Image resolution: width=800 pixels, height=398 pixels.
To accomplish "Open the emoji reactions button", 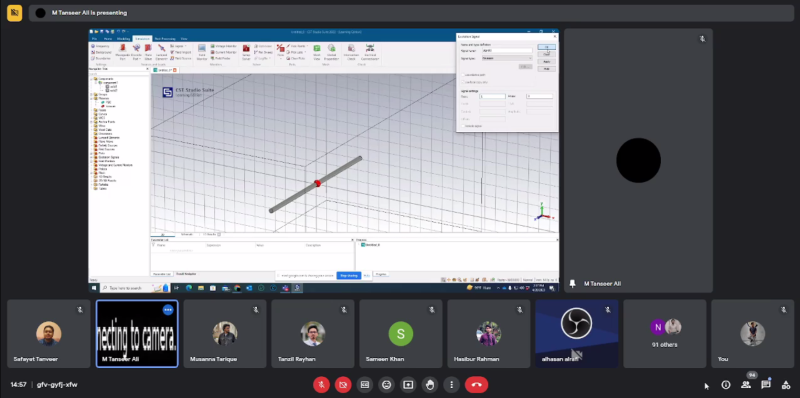I will [387, 385].
